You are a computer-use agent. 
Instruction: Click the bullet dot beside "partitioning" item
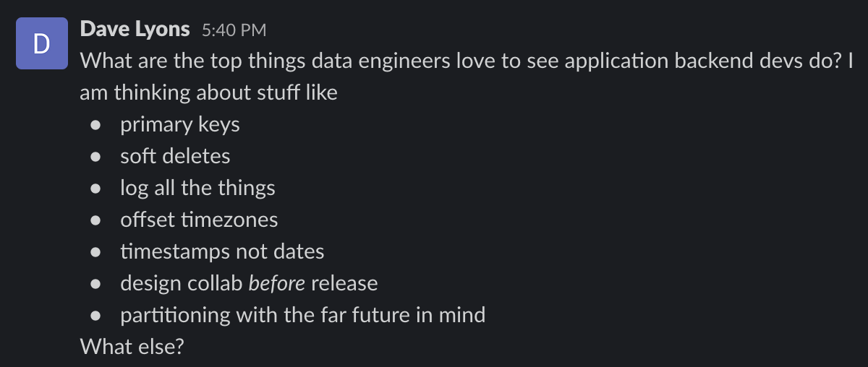tap(96, 316)
